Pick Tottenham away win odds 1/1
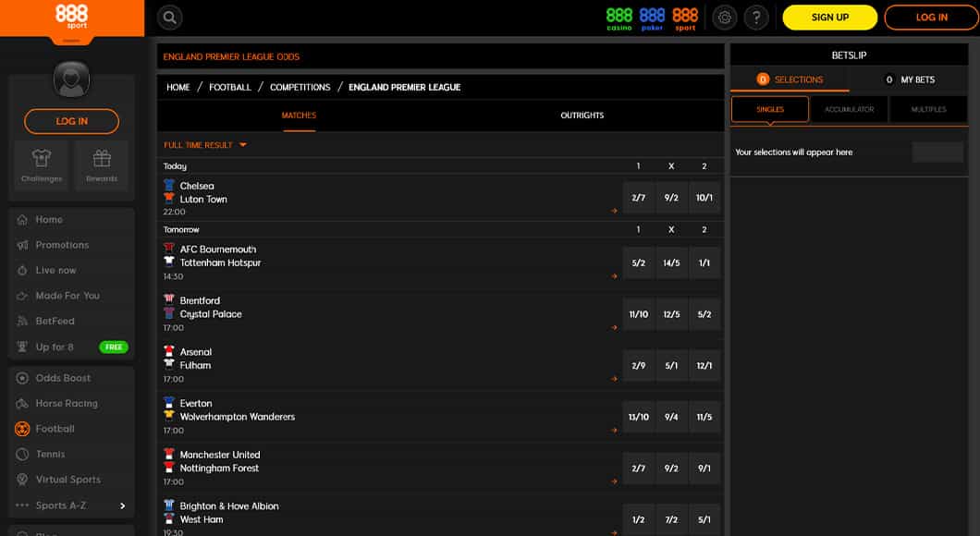 point(704,263)
